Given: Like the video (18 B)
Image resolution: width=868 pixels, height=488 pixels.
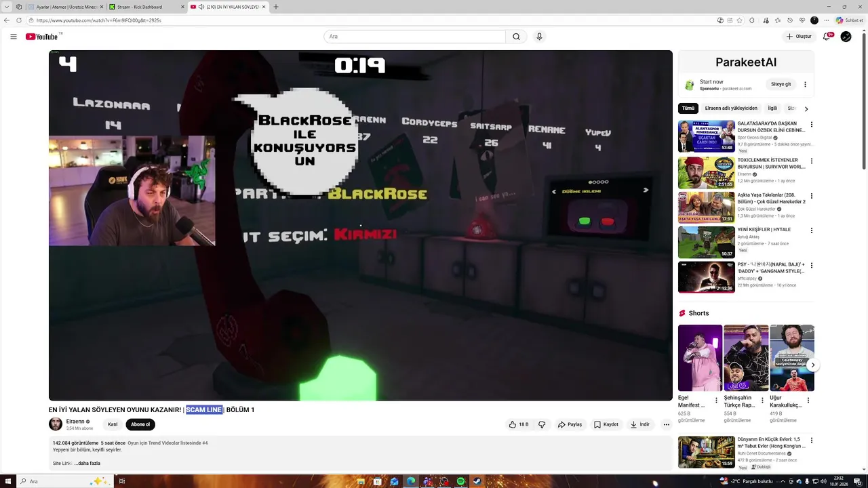Looking at the screenshot, I should click(x=519, y=424).
